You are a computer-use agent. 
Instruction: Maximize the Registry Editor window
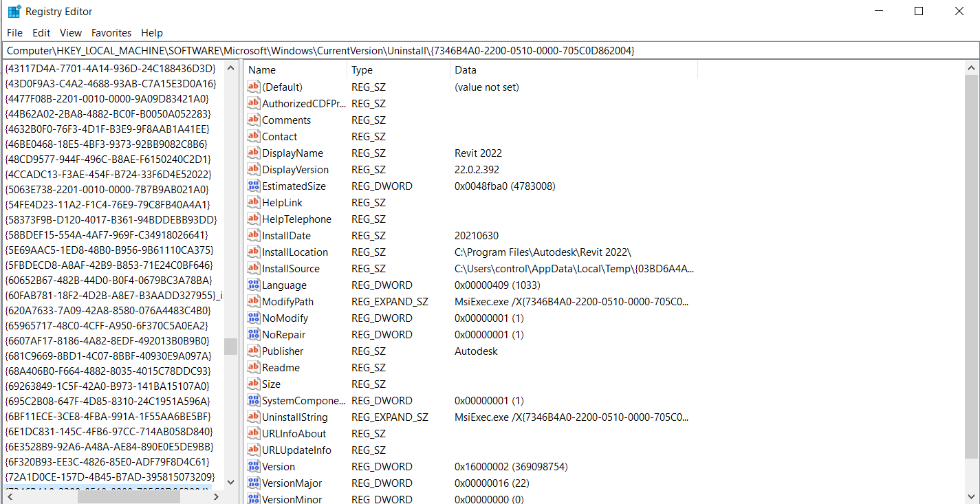click(919, 11)
